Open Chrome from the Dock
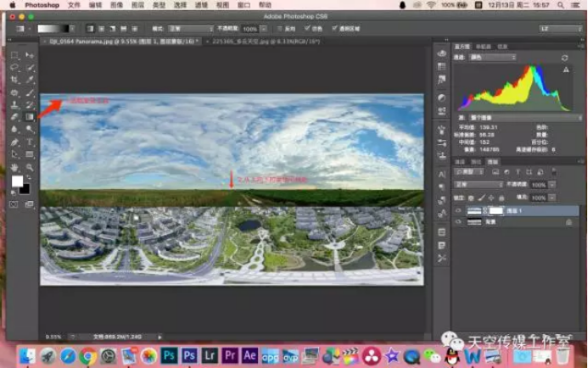This screenshot has width=588, height=368. (x=87, y=356)
